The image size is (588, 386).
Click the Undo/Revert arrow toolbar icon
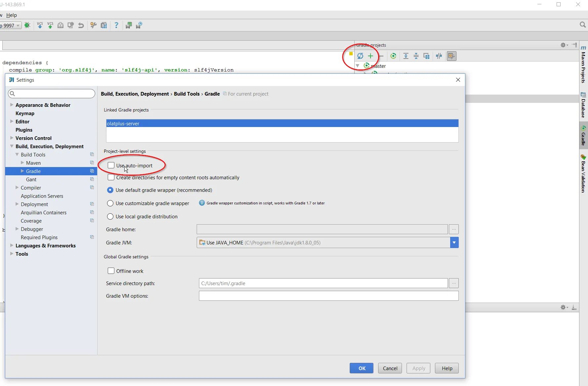[x=81, y=25]
